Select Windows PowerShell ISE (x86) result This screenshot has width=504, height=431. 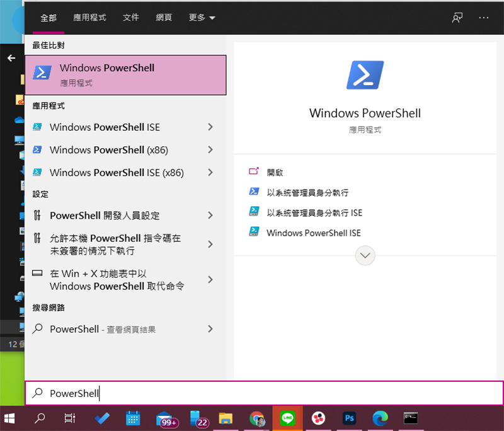pos(125,173)
